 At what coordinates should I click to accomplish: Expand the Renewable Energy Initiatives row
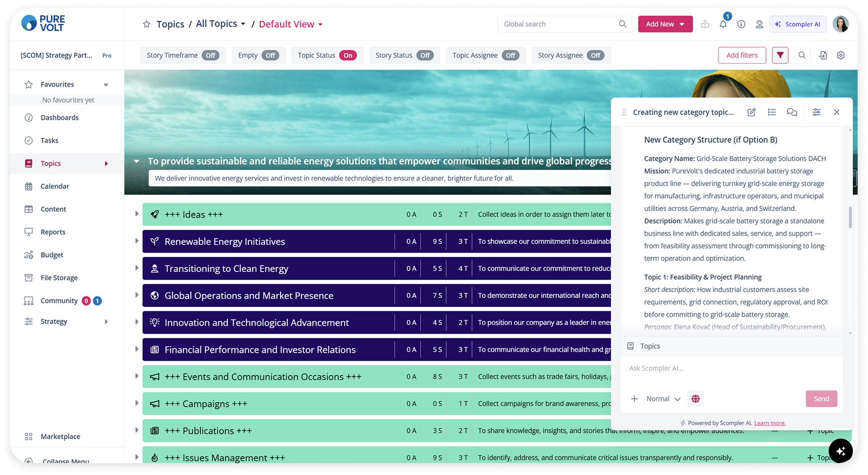137,241
